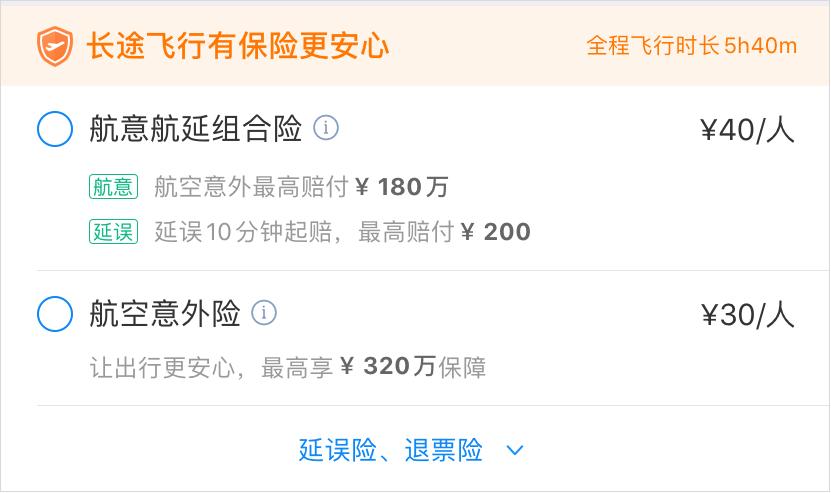Click the ¥ 320万保障 coverage amount
This screenshot has height=493, width=831.
[413, 367]
